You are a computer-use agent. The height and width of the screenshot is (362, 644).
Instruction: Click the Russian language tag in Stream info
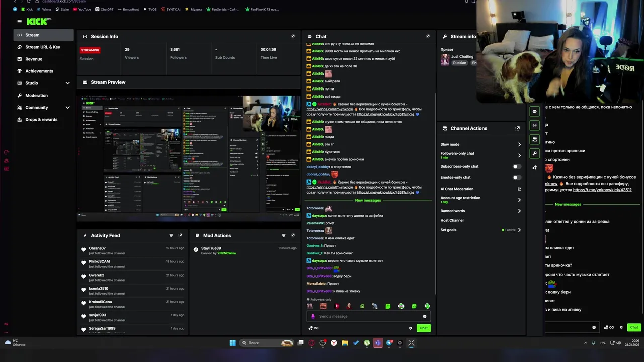tap(459, 63)
